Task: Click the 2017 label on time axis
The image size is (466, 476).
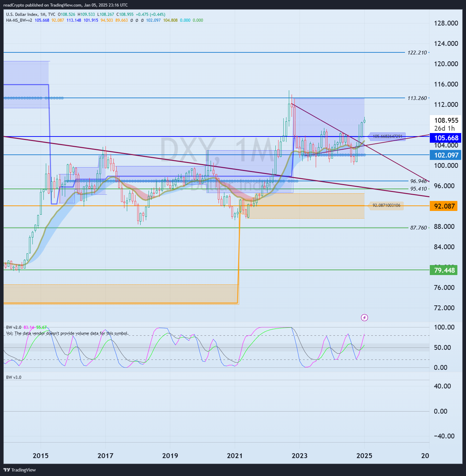Action: tap(105, 456)
